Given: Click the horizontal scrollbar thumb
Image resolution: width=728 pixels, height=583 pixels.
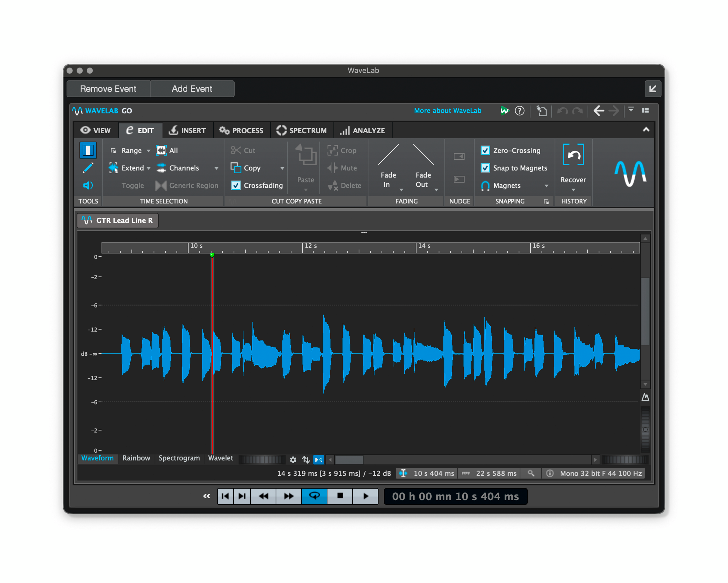Looking at the screenshot, I should coord(349,460).
